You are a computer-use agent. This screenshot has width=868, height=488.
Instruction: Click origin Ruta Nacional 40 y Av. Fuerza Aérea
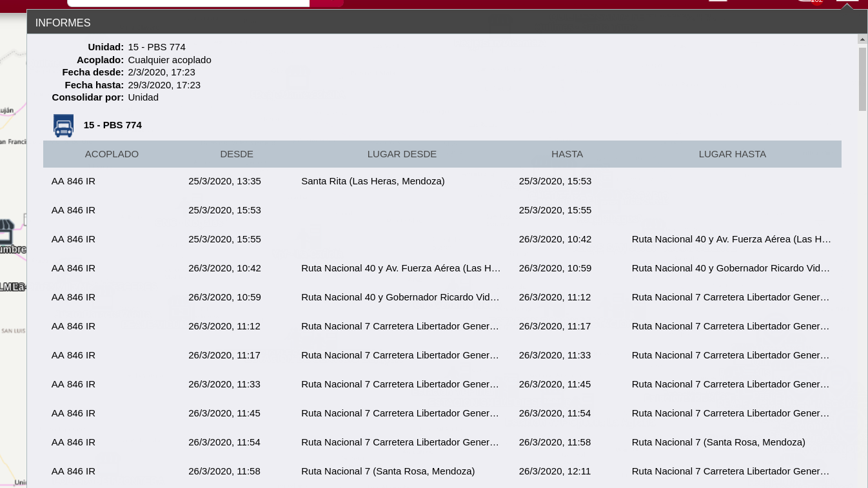tap(400, 268)
